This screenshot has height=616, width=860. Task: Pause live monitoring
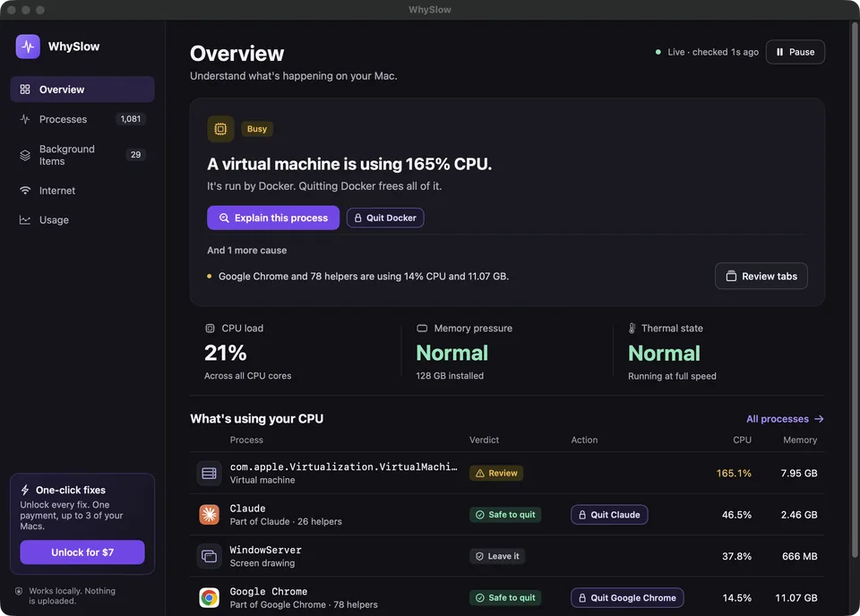pos(795,52)
